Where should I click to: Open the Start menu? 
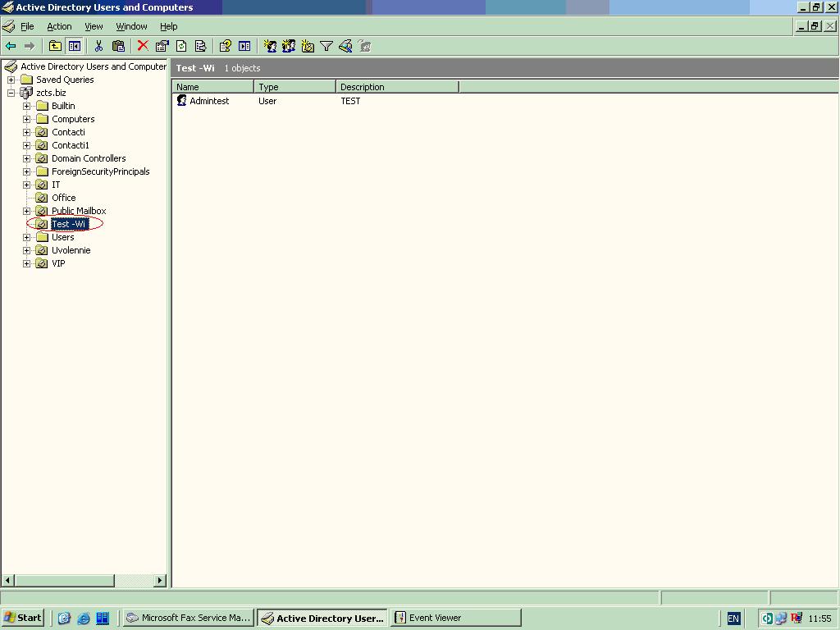pos(22,618)
